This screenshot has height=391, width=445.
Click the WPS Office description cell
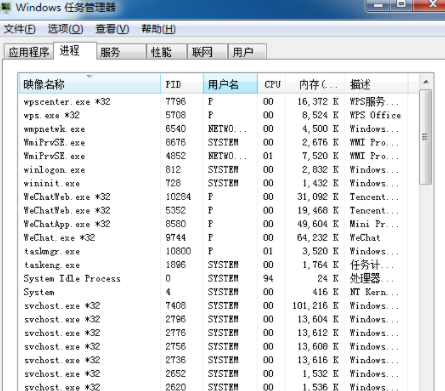[375, 115]
